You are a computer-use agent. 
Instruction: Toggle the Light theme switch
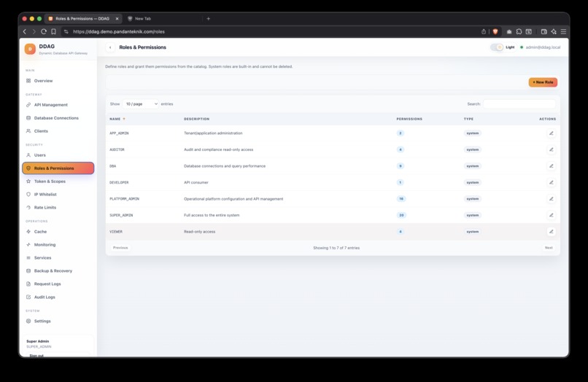pos(497,47)
